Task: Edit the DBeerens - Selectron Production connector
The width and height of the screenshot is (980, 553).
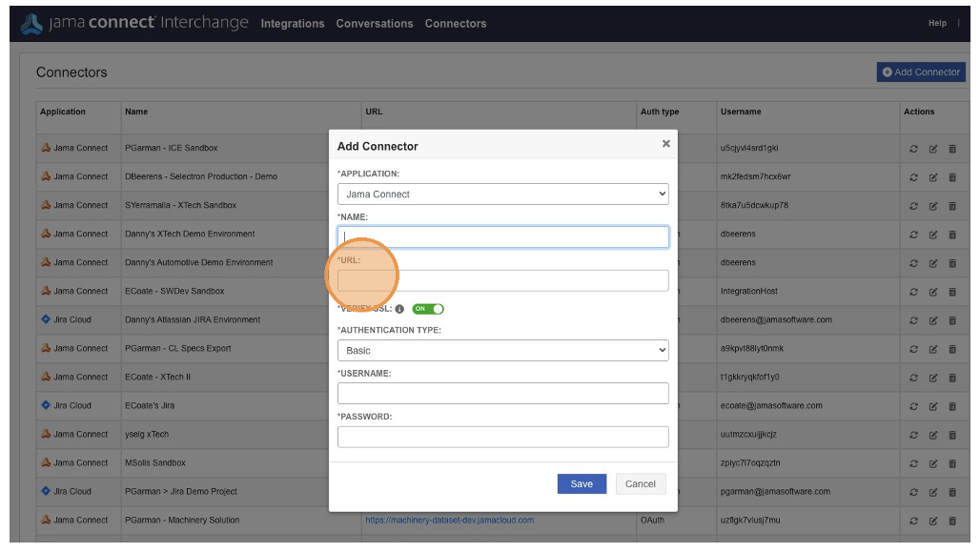Action: [933, 177]
